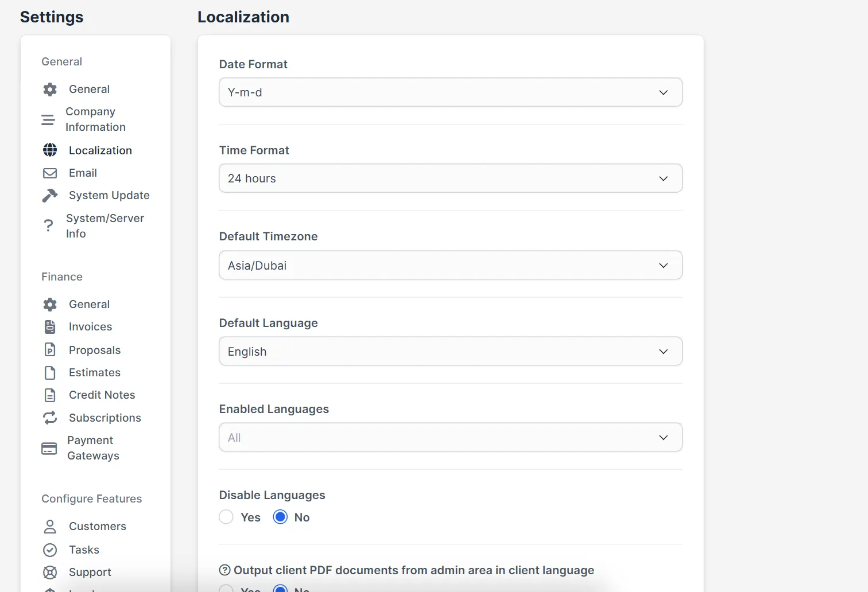868x592 pixels.
Task: Select the Localization sidebar entry
Action: click(100, 150)
